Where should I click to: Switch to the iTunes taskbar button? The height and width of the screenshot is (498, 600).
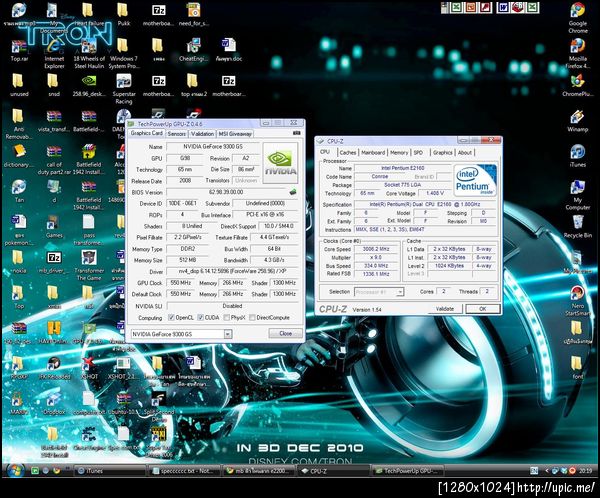pos(109,471)
